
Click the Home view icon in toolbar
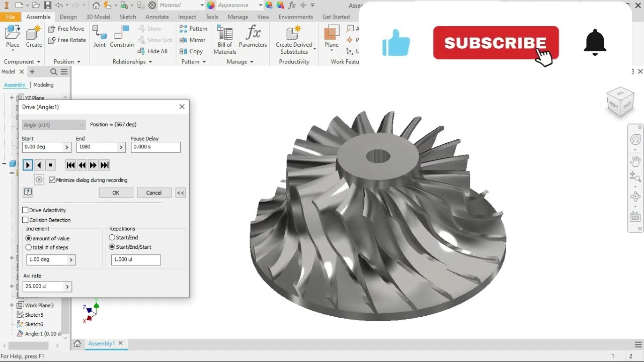click(96, 6)
